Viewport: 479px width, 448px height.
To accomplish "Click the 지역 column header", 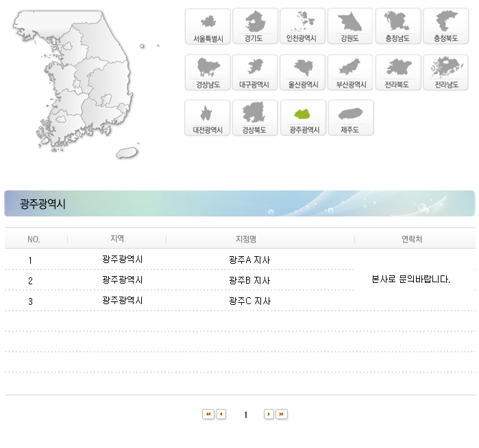I will tap(117, 238).
